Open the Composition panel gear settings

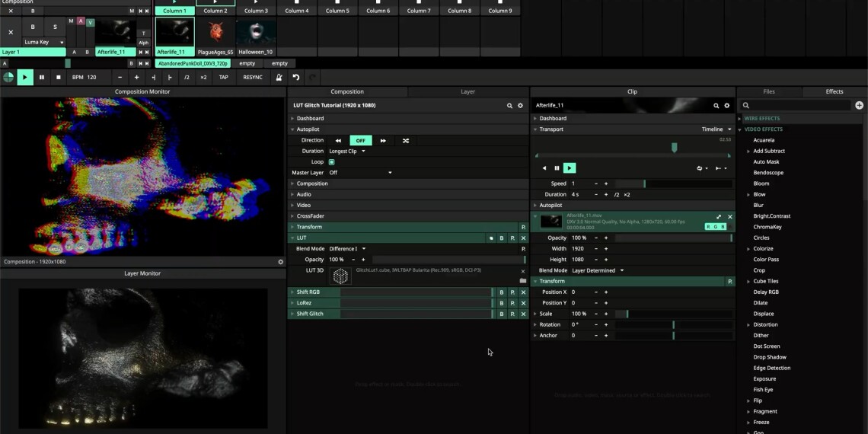pos(521,106)
